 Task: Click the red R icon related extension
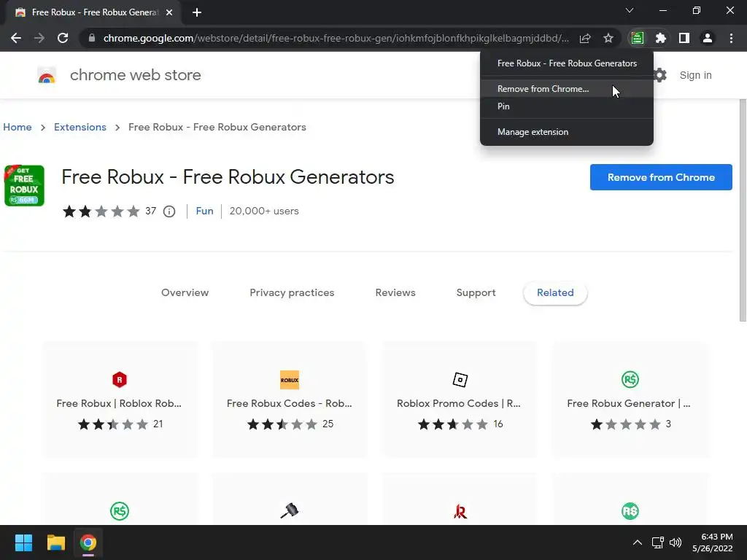tap(460, 511)
